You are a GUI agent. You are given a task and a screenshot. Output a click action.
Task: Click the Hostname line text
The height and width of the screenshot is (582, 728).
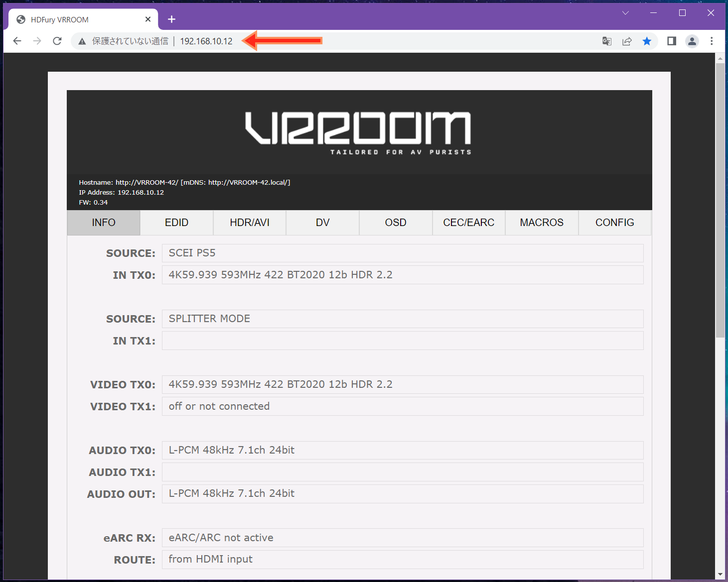(x=184, y=182)
